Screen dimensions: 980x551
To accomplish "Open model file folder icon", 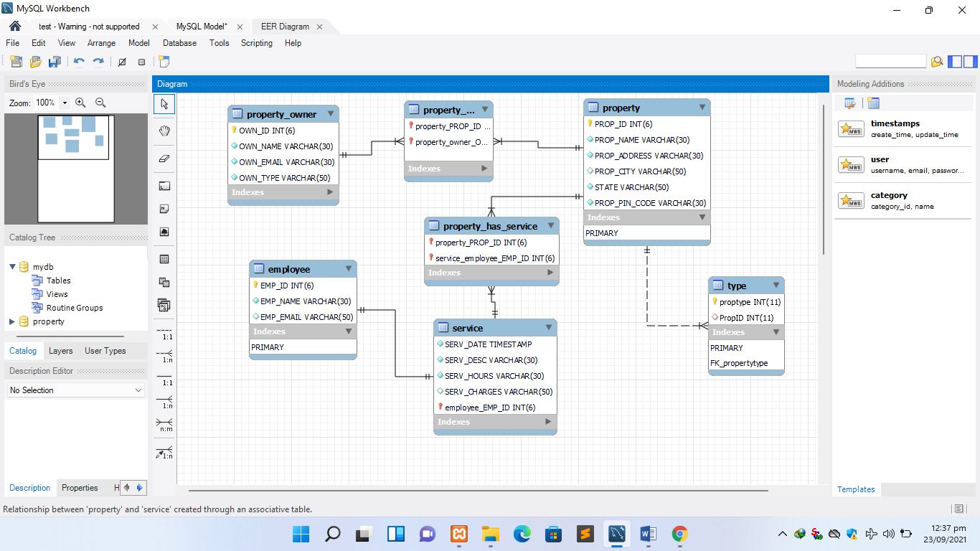I will click(x=35, y=62).
